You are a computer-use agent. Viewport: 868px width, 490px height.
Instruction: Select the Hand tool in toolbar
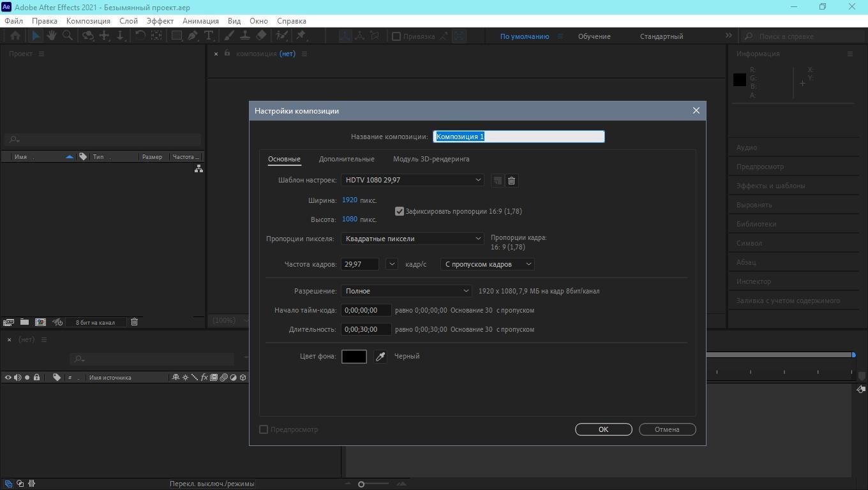(x=52, y=36)
